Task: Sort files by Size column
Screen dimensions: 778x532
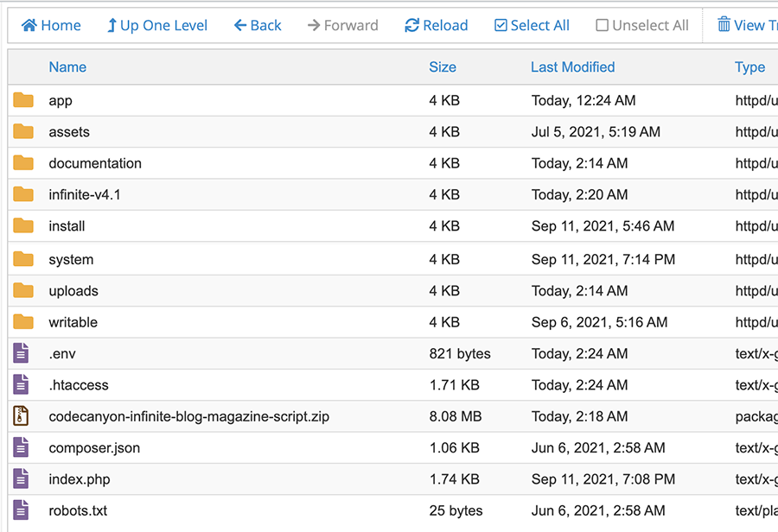Action: coord(443,67)
